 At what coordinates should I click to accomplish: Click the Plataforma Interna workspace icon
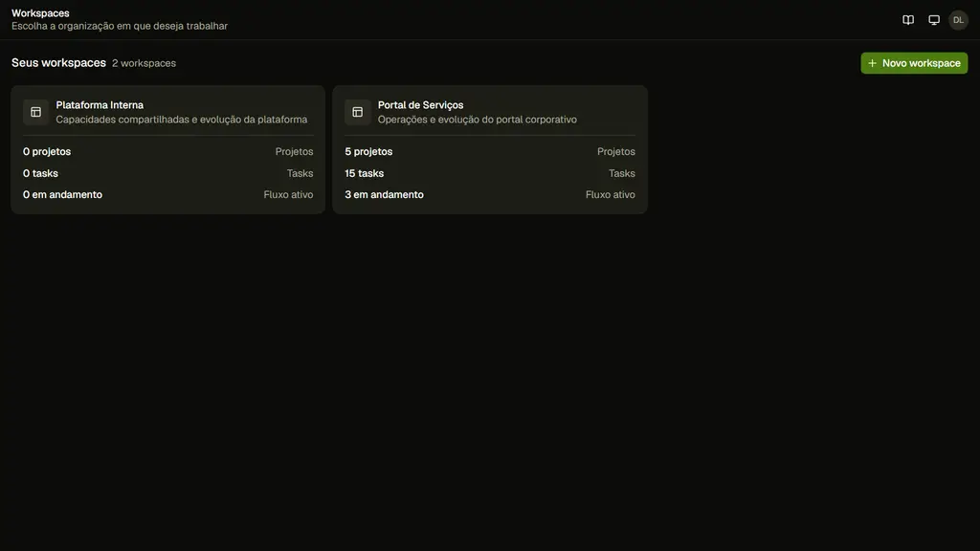tap(35, 113)
